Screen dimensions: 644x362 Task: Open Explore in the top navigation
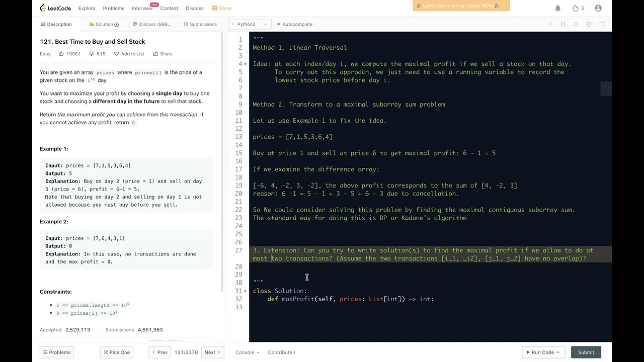click(x=87, y=8)
